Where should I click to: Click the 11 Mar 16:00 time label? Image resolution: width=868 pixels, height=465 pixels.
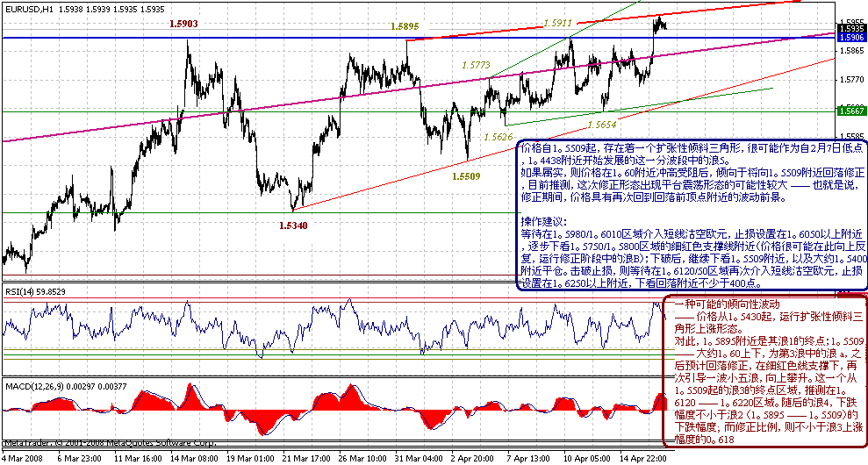138,458
